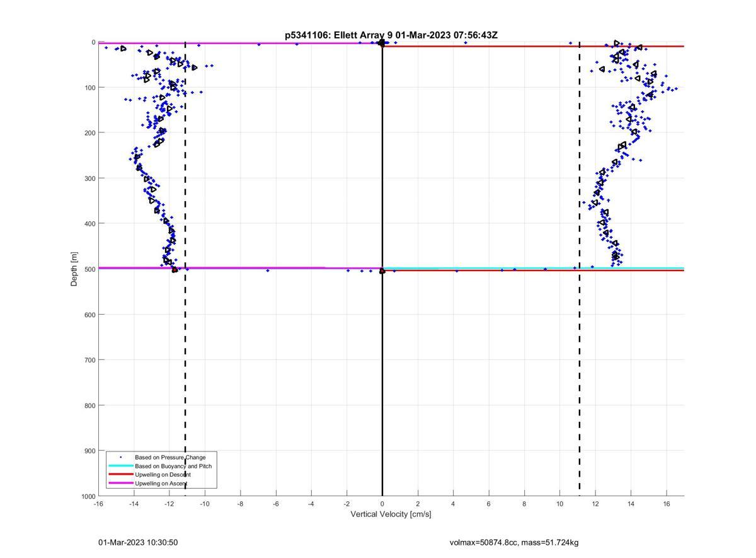Image resolution: width=756 pixels, height=558 pixels.
Task: Click the timestamp 01-Mar-2023 10:30:50
Action: (138, 542)
